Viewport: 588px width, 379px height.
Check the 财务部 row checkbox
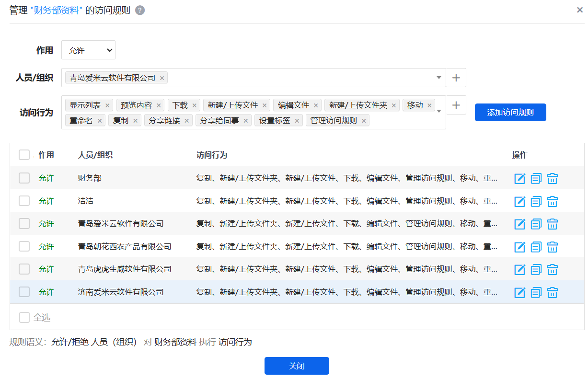point(24,178)
